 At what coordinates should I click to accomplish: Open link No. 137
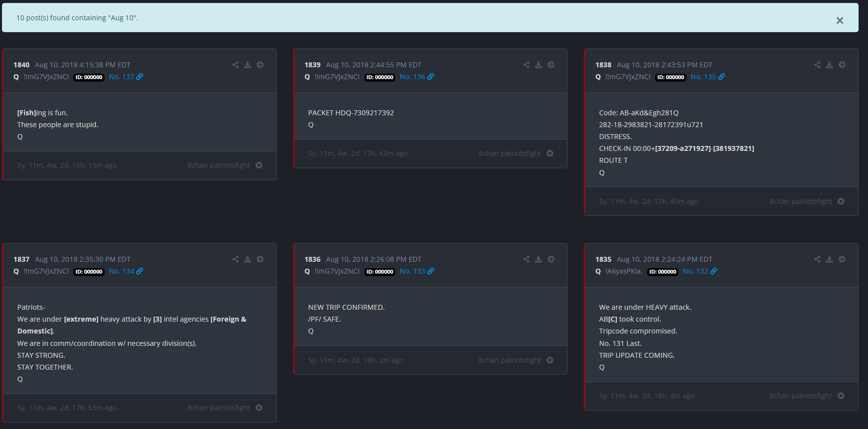click(x=126, y=77)
